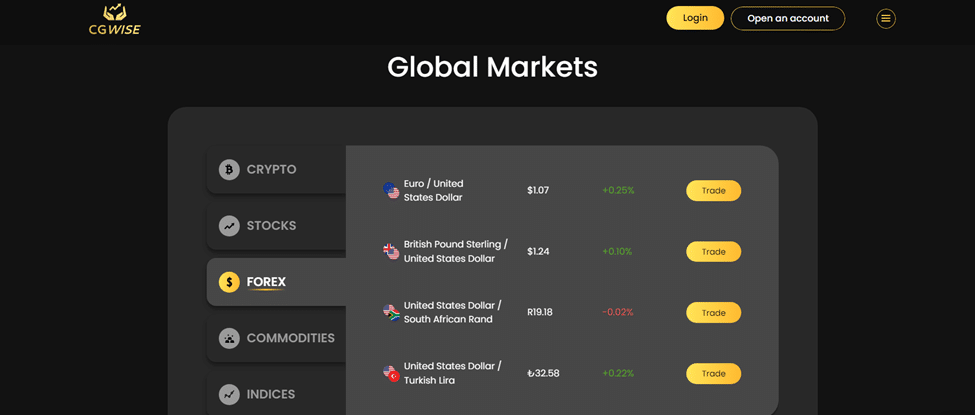Click the Commodities icon
Image resolution: width=975 pixels, height=415 pixels.
[x=229, y=338]
